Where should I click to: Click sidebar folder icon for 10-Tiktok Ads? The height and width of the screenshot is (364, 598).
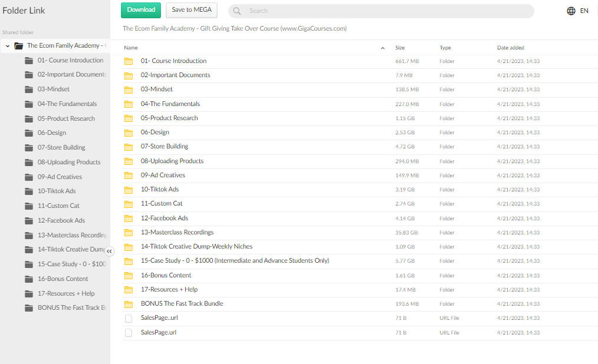pos(29,191)
